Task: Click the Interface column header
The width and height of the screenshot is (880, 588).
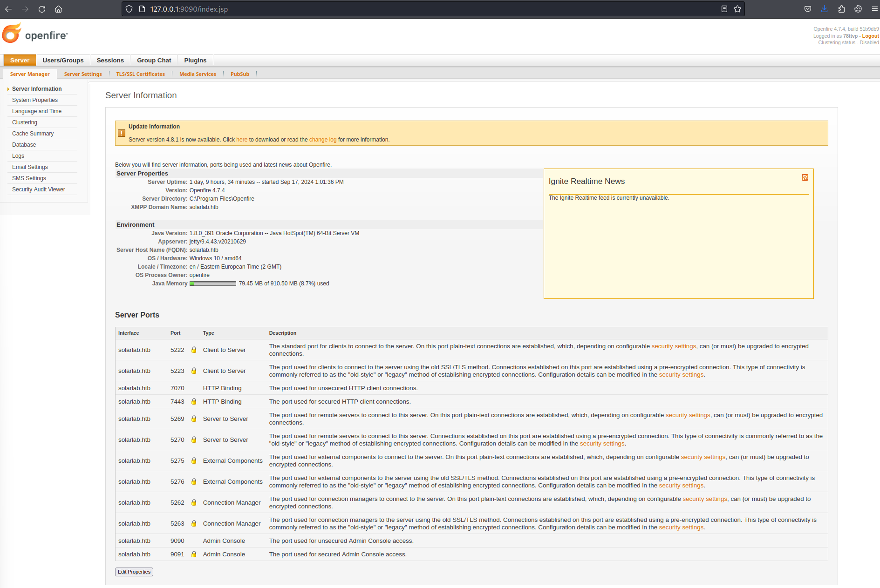Action: click(129, 333)
